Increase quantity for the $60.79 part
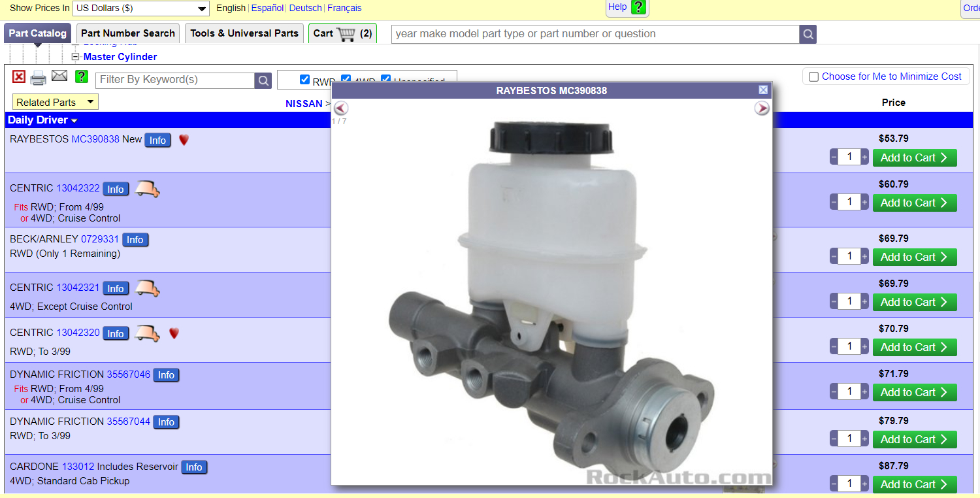980x498 pixels. coord(865,203)
